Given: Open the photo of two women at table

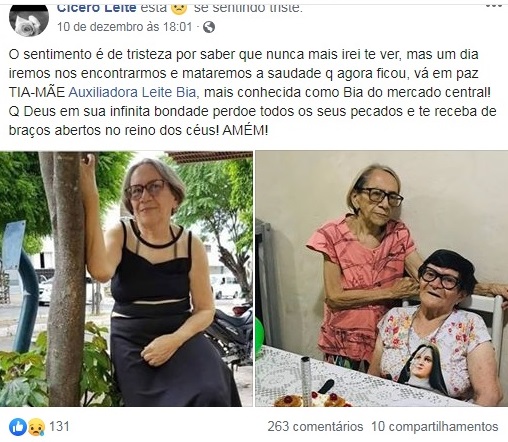Looking at the screenshot, I should pyautogui.click(x=382, y=279).
